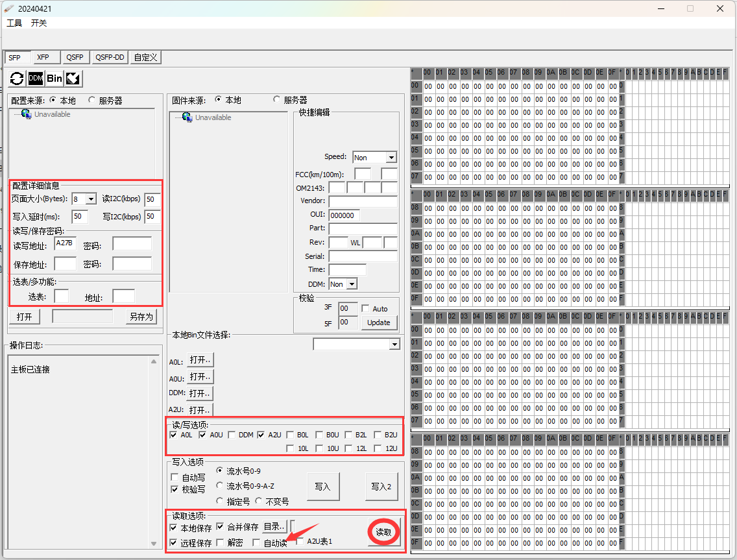Open the 本地Bin文件选择 combo box
737x560 pixels.
[394, 345]
